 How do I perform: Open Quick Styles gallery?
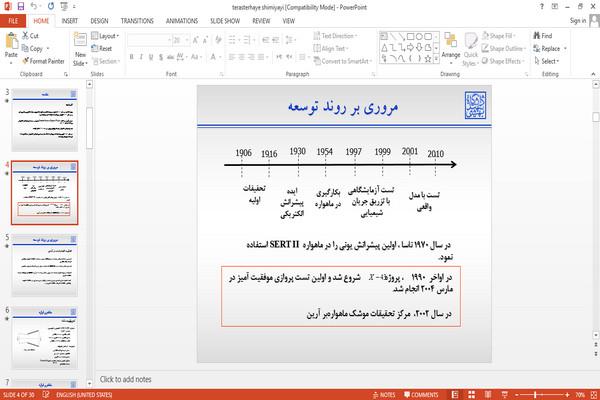(470, 49)
